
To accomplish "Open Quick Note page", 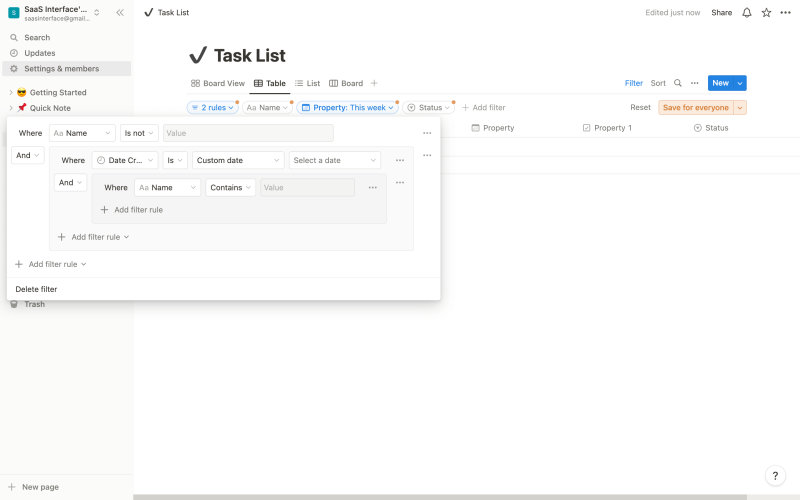I will [50, 108].
